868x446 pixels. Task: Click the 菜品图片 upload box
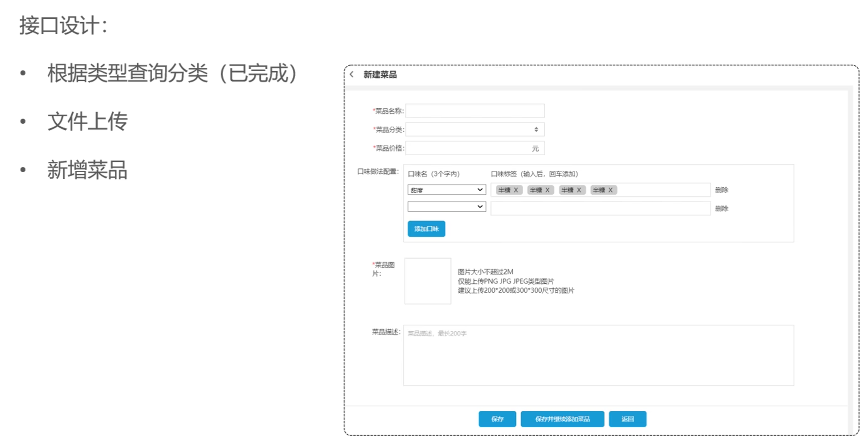[x=428, y=281]
